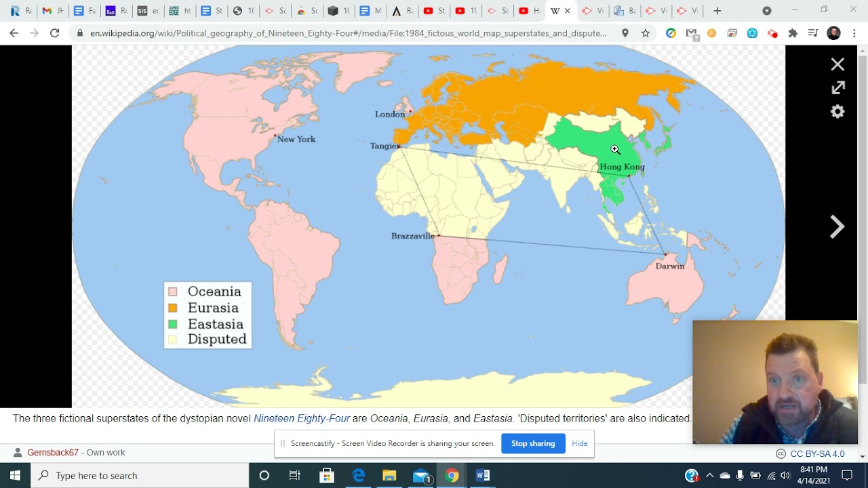Screen dimensions: 868x488
Task: Click the address bar URL field
Action: coord(349,33)
